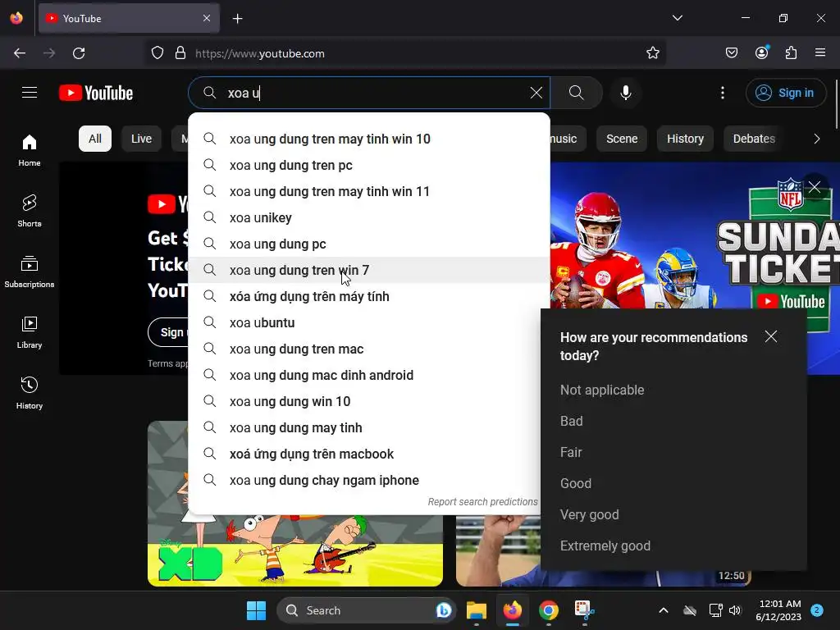840x630 pixels.
Task: Open History in sidebar
Action: click(x=30, y=393)
